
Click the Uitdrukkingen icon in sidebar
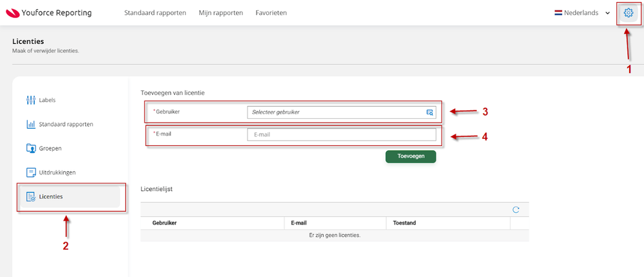(x=31, y=172)
